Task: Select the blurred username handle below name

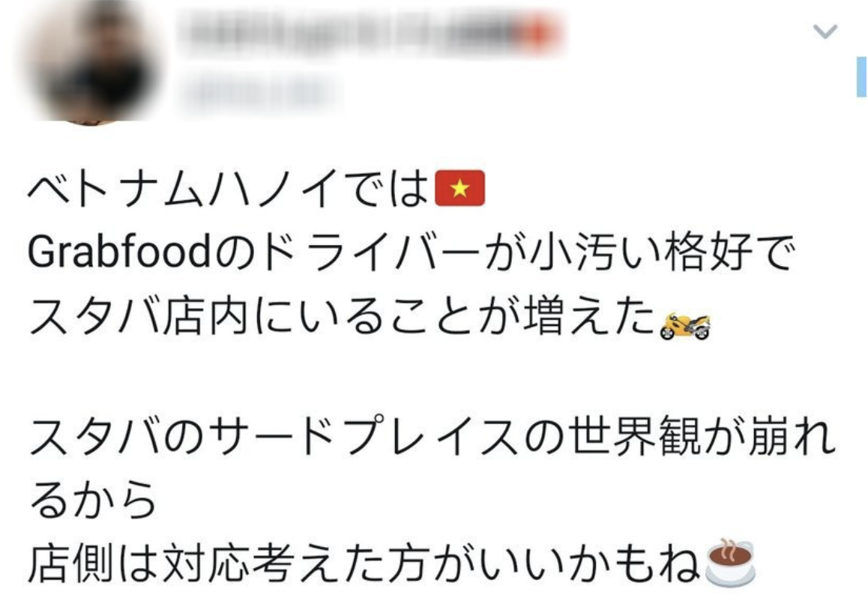Action: coord(259,93)
